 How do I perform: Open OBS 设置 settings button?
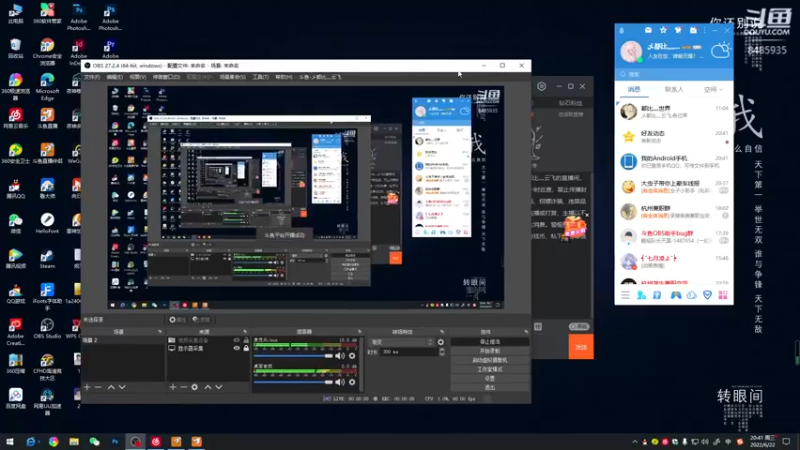[490, 379]
